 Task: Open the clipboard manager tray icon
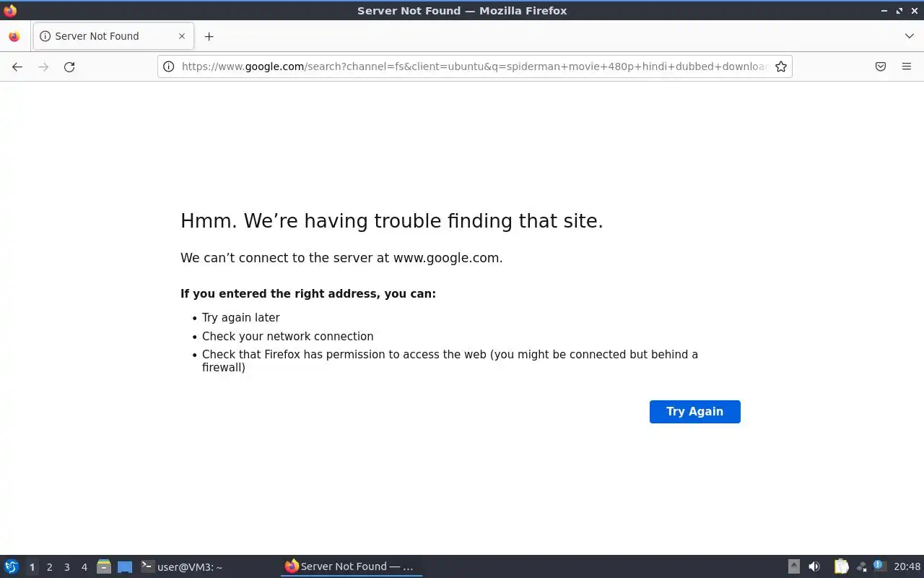tap(841, 566)
